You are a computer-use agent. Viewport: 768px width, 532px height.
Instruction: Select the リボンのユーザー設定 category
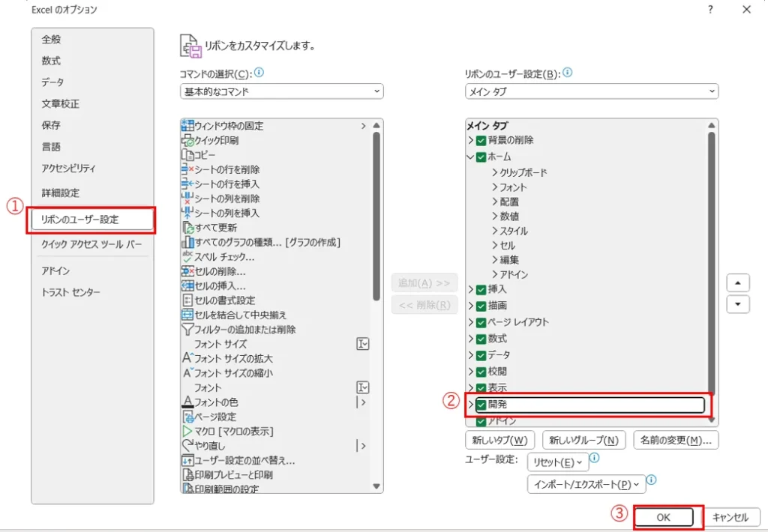[92, 220]
